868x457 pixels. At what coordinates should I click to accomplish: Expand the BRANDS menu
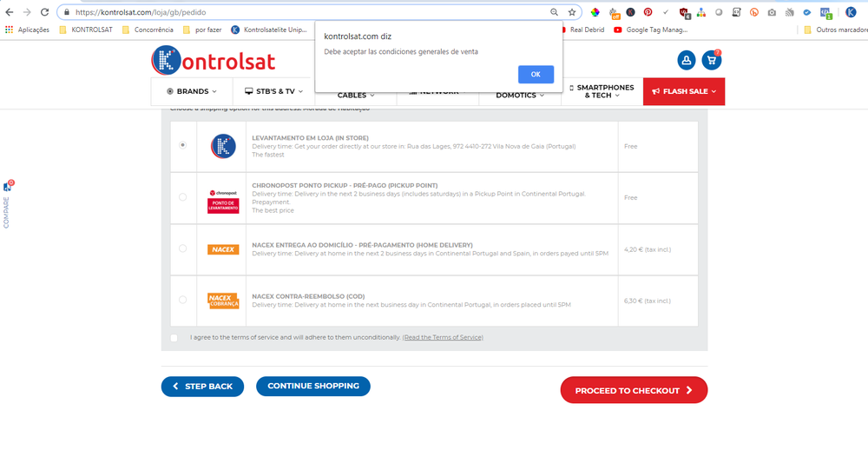[192, 91]
